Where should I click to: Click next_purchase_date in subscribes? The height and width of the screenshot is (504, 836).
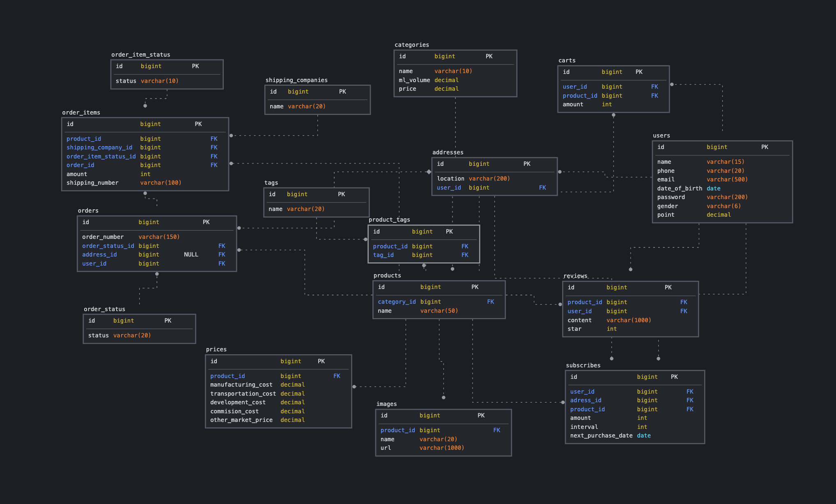tap(601, 435)
